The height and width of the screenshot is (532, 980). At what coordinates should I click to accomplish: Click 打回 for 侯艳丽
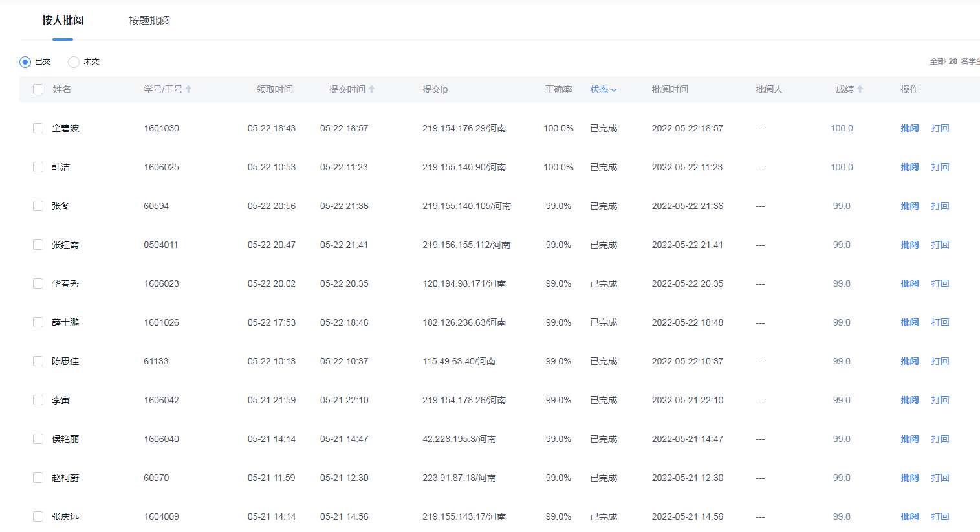tap(940, 439)
